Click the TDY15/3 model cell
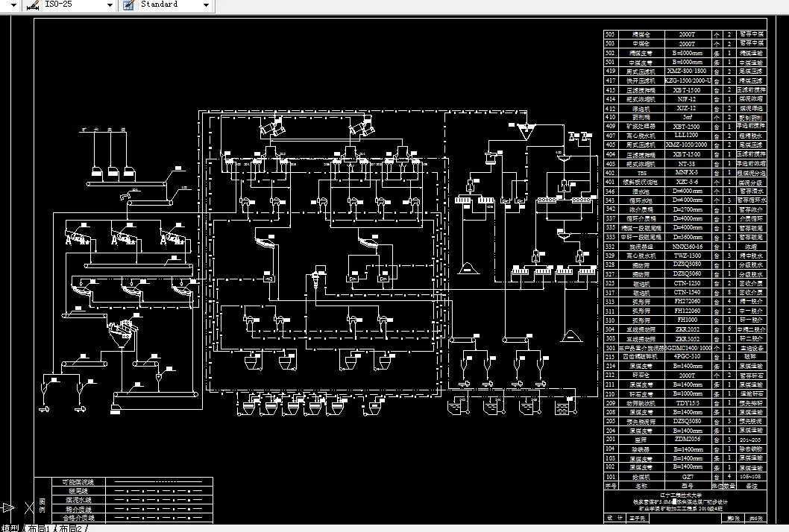The width and height of the screenshot is (789, 532). click(x=688, y=403)
